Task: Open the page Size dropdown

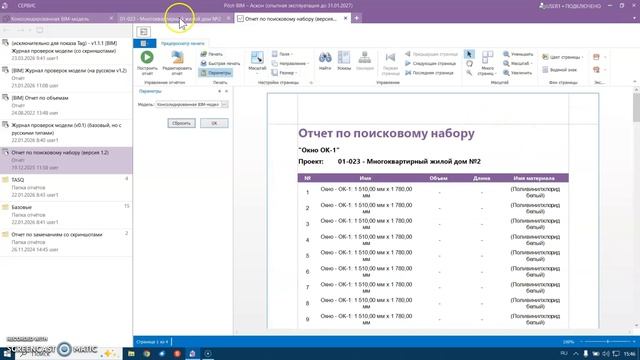Action: [284, 73]
